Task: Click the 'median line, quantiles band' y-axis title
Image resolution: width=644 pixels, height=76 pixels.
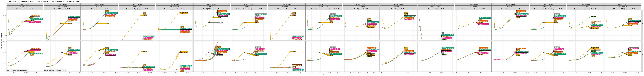Action: point(2,41)
